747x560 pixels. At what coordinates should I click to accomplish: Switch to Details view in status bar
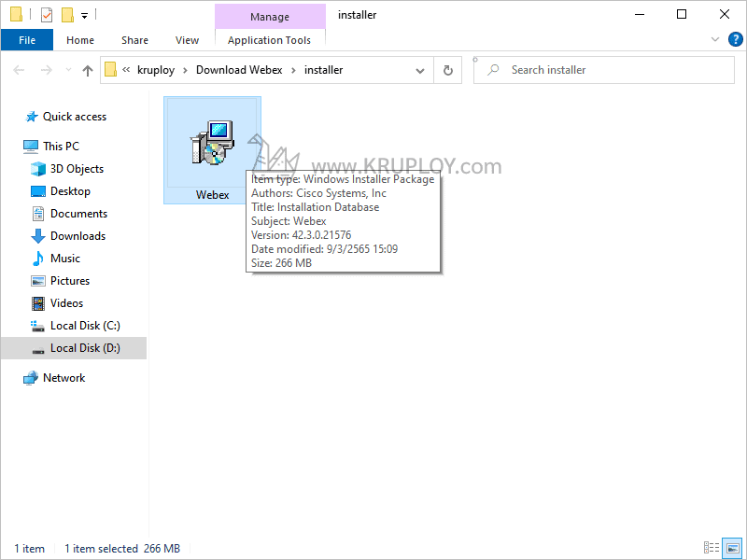pyautogui.click(x=712, y=548)
